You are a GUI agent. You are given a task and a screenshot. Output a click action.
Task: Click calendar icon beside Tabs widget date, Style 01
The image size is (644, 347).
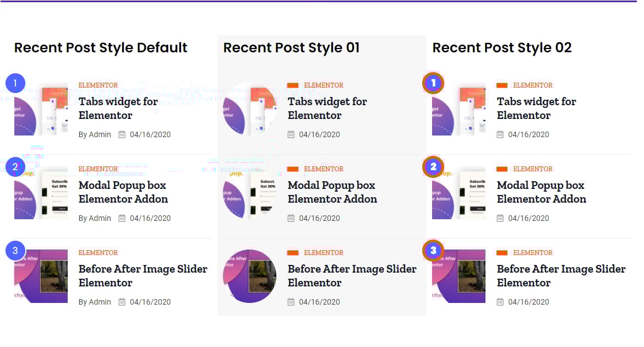click(291, 134)
